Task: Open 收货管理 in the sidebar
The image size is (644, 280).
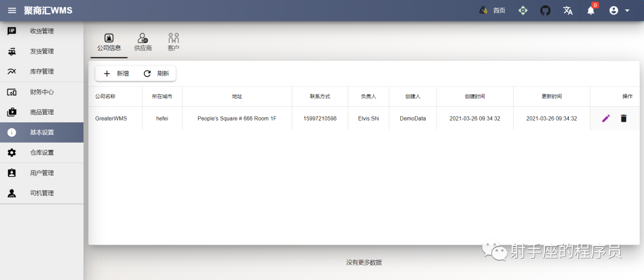Action: [42, 31]
